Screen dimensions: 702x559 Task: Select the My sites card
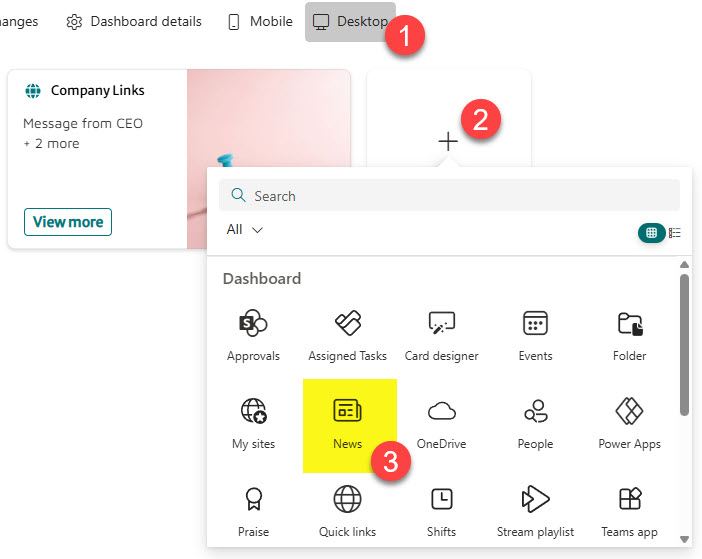[x=253, y=412]
